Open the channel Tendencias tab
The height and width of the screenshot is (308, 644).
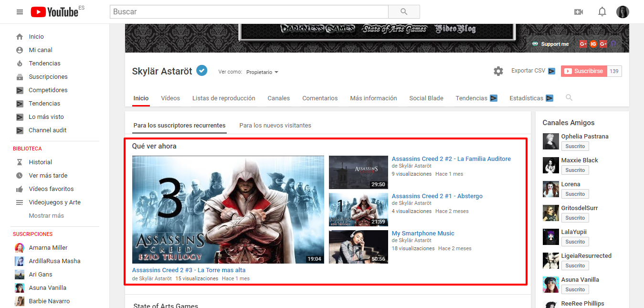tap(476, 98)
